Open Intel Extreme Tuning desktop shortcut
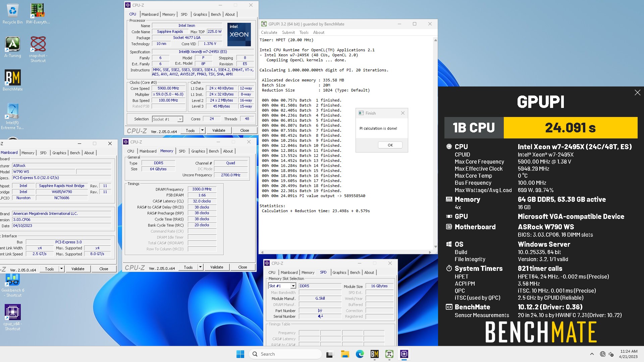Viewport: 644px width, 362px height. pos(12,116)
